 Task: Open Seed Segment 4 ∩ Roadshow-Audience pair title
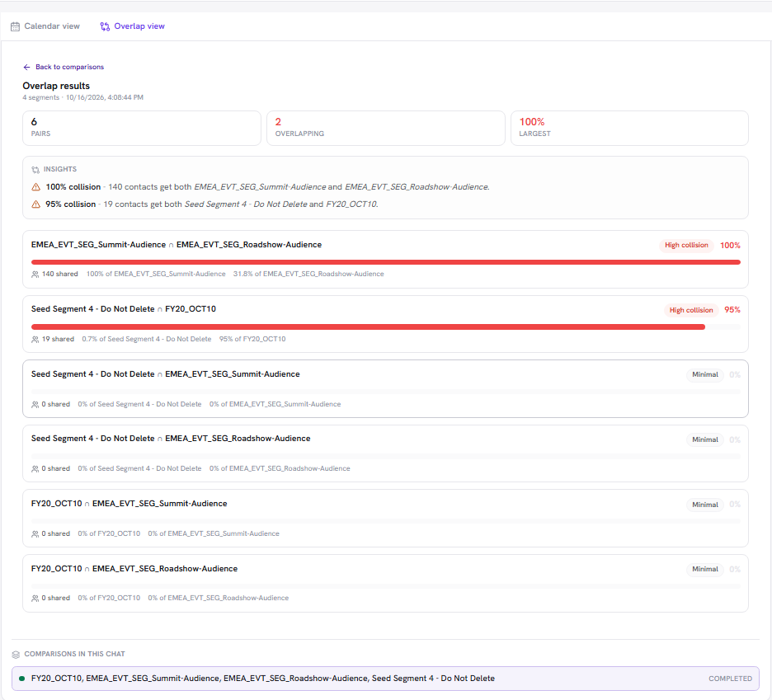coord(171,438)
